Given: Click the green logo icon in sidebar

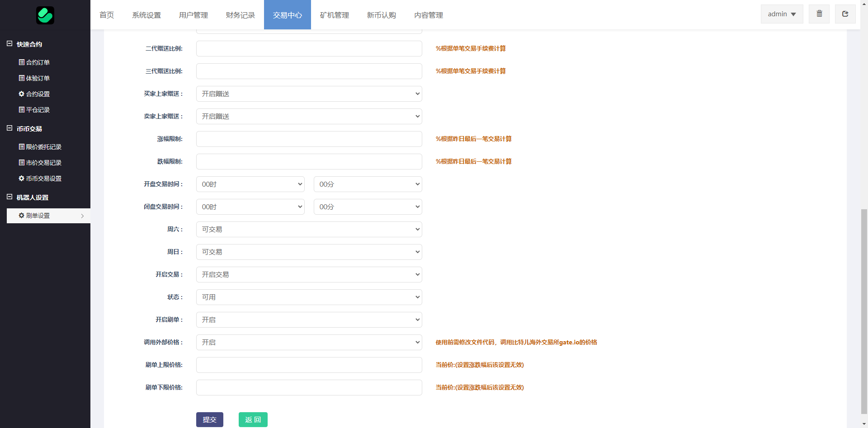Looking at the screenshot, I should point(45,15).
